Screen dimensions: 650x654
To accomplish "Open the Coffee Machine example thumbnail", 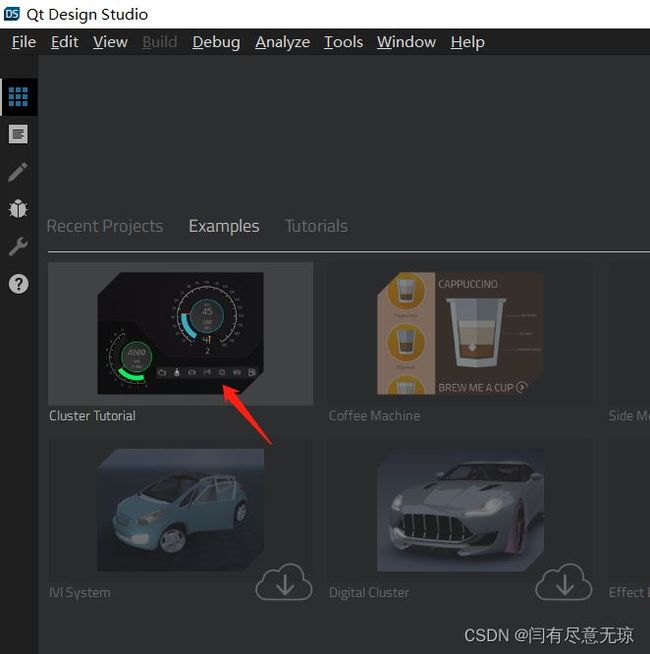I will (460, 333).
